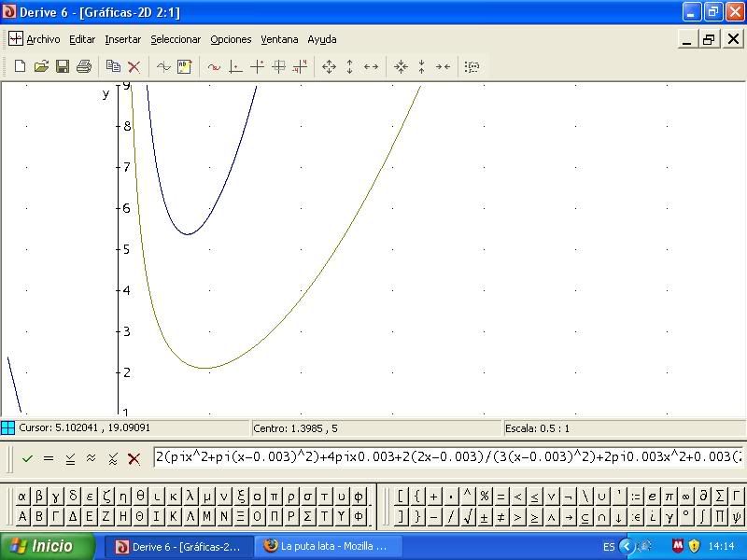Switch to the Mozilla 'La puta lata' taskbar window
Image resolution: width=747 pixels, height=560 pixels.
coord(326,546)
